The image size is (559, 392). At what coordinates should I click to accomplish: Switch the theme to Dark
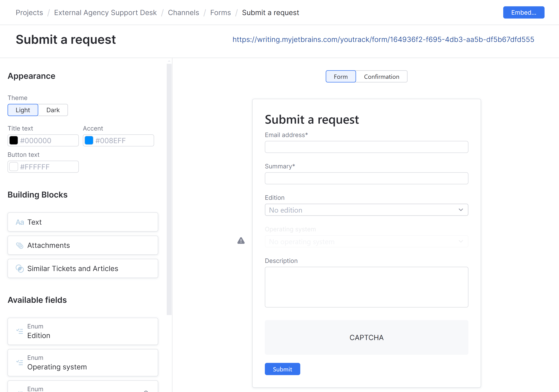tap(53, 110)
